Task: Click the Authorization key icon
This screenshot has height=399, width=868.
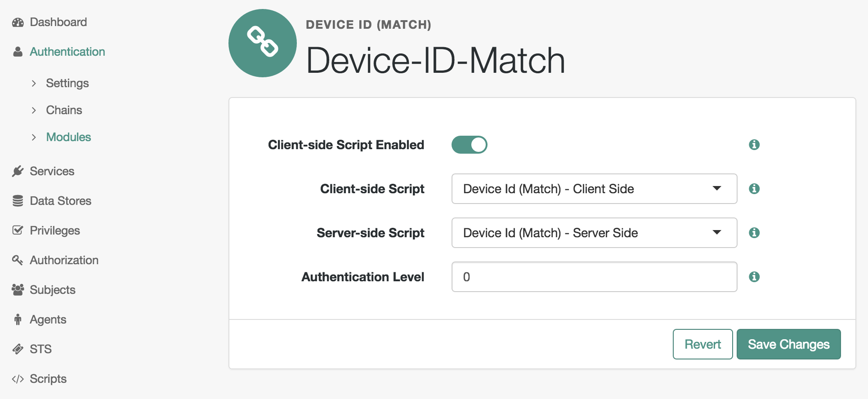Action: coord(18,260)
